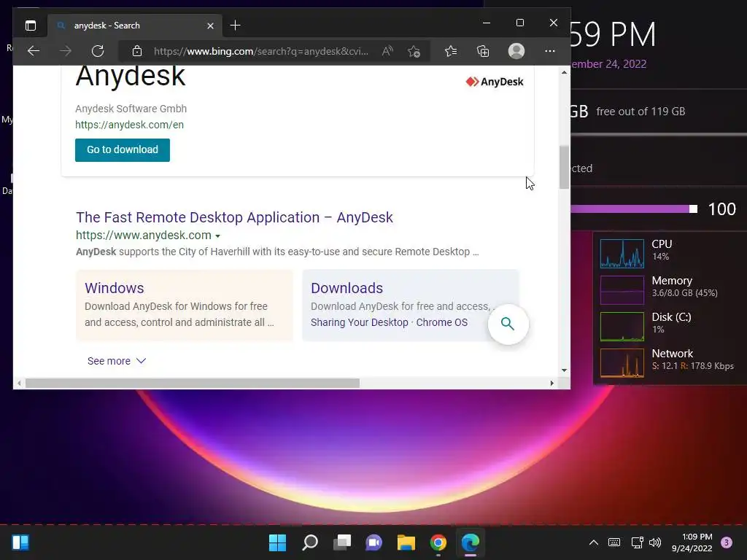Select the Memory graph in the monitor widget
Screen dimensions: 747x560
622,290
